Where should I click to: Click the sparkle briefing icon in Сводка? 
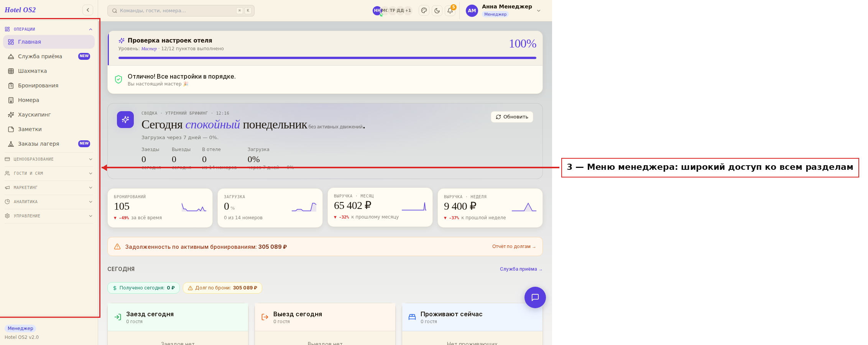(x=125, y=120)
